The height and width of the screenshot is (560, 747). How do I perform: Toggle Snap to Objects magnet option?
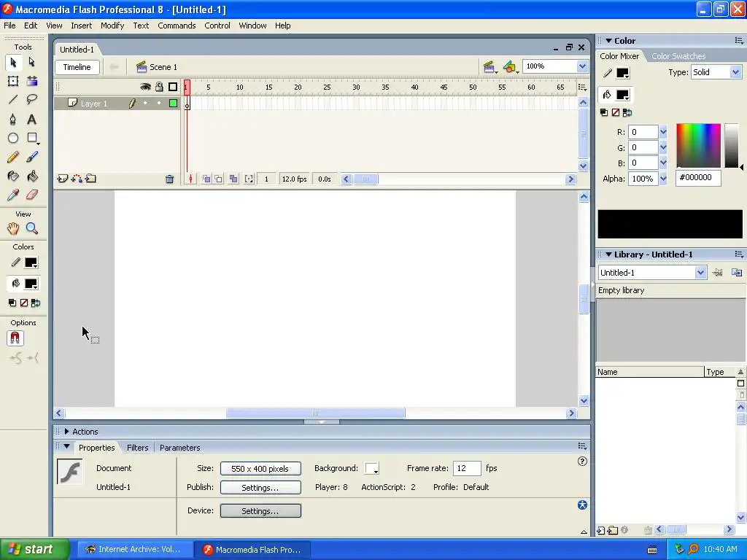pos(15,338)
